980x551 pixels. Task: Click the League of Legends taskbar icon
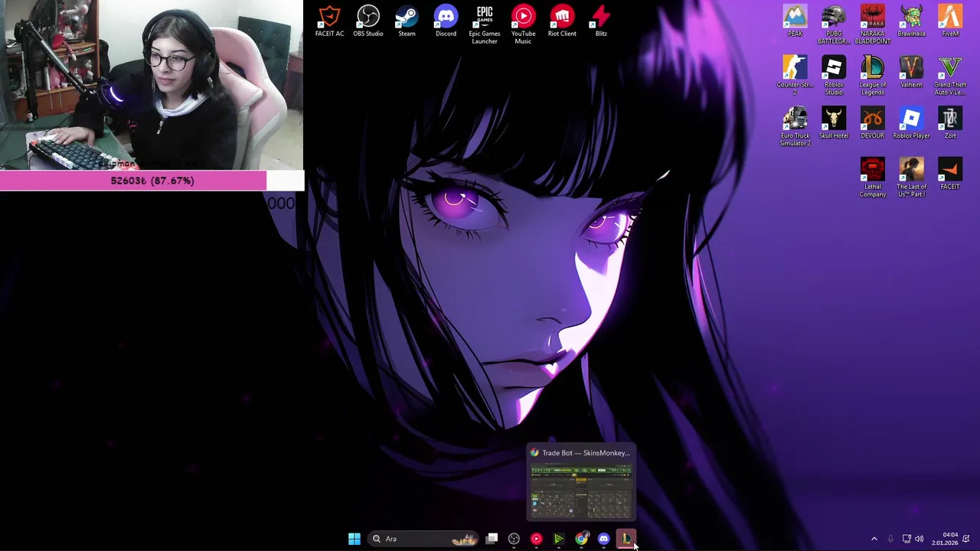626,539
